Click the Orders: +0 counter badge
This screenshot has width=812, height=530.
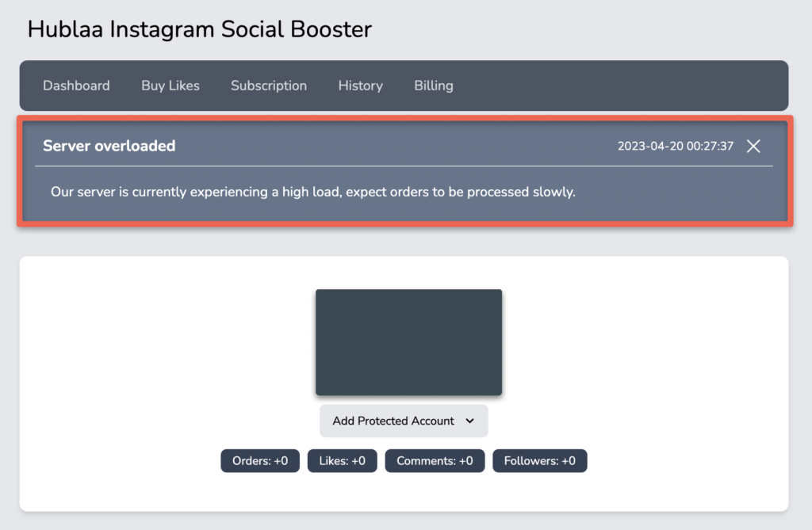(x=259, y=460)
